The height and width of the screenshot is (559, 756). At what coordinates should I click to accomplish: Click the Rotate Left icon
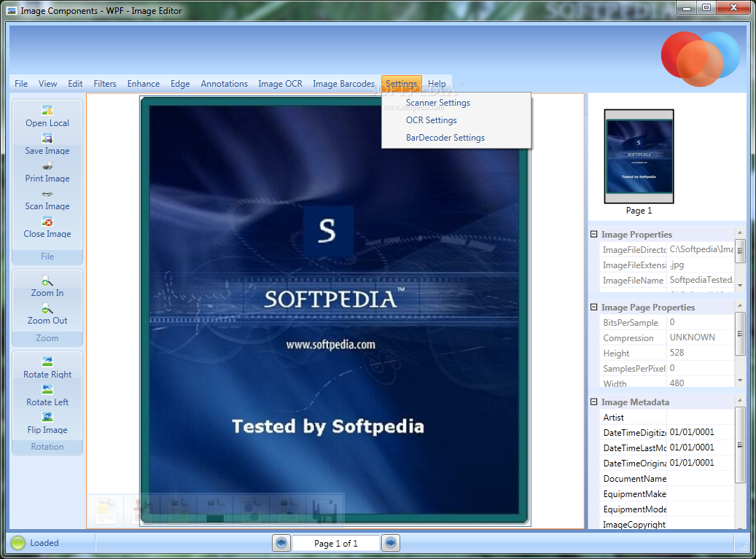coord(47,389)
